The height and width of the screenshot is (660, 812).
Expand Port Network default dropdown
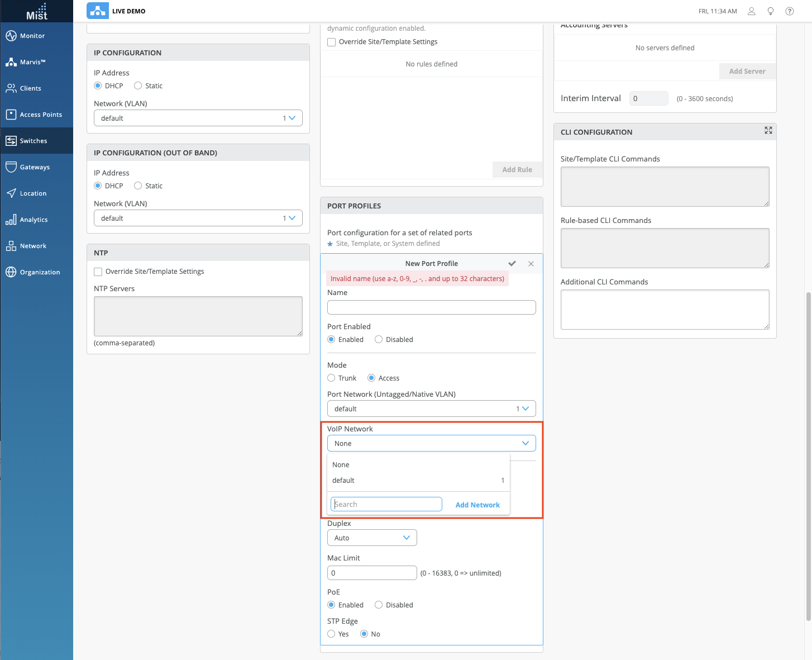(x=431, y=409)
